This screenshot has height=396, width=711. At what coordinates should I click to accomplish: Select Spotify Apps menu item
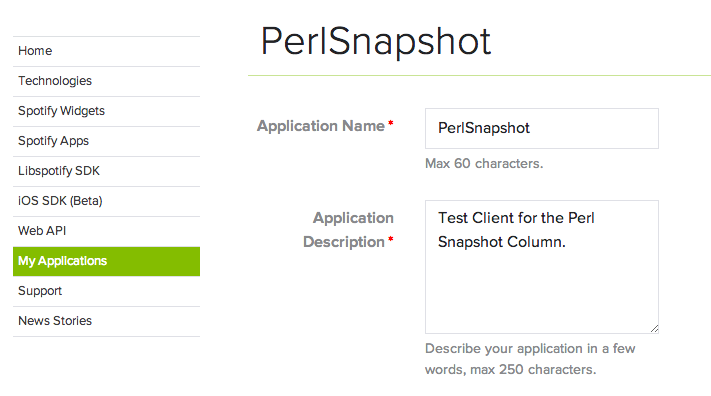pos(106,141)
